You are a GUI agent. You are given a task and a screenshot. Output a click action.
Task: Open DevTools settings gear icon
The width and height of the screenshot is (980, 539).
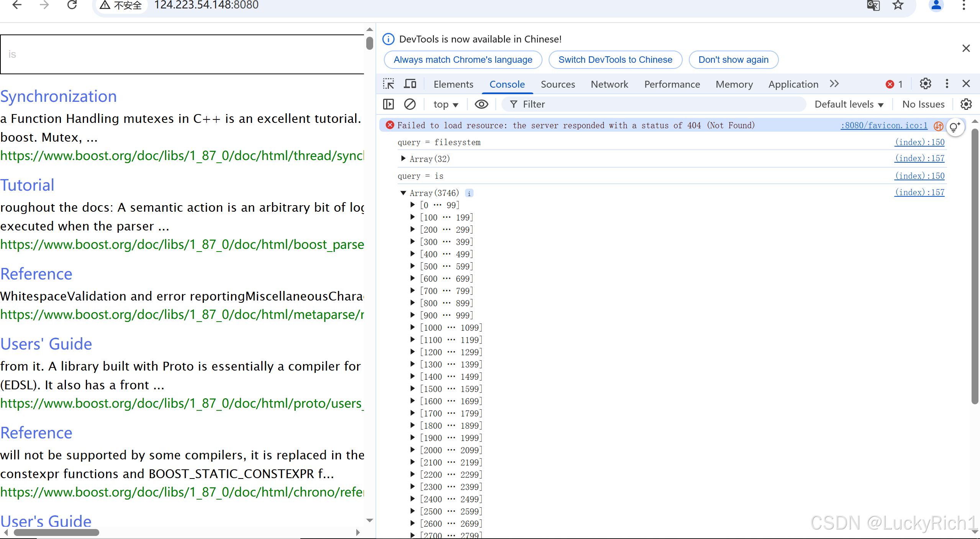(925, 84)
